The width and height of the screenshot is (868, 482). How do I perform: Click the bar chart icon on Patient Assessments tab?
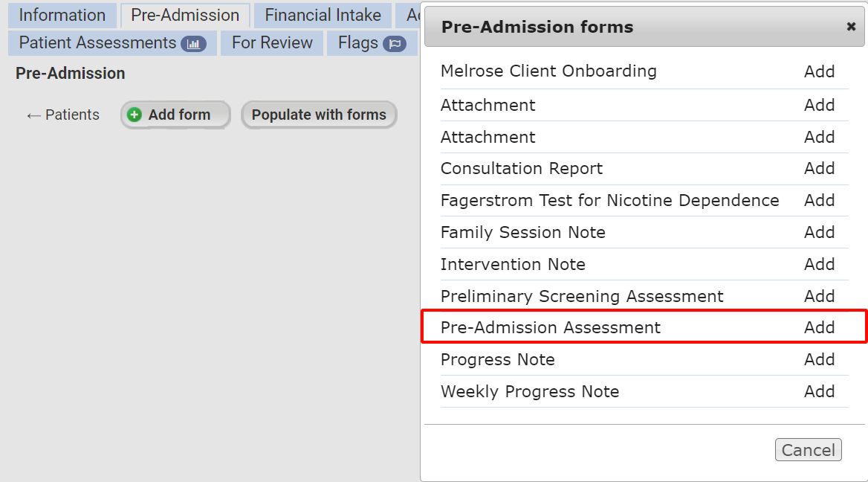(x=194, y=43)
